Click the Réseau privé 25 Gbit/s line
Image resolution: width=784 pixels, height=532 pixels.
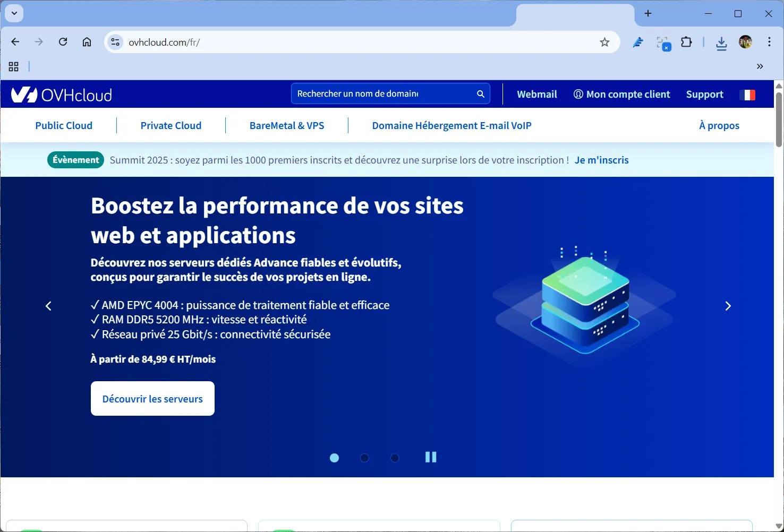[x=210, y=334]
